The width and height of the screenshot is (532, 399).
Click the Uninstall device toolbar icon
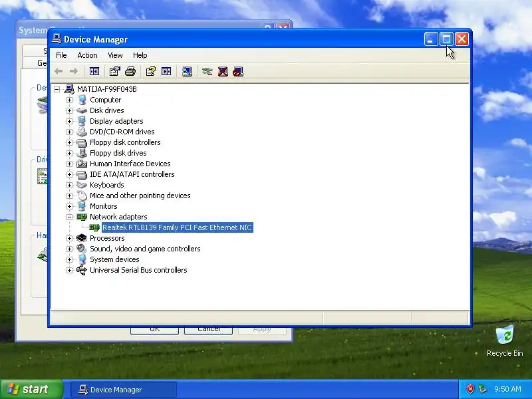(x=223, y=72)
